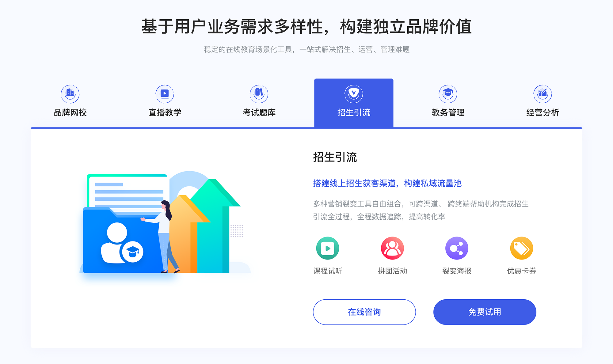Click the 招生引流 navigation tab
Viewport: 613px width, 364px height.
[x=353, y=101]
